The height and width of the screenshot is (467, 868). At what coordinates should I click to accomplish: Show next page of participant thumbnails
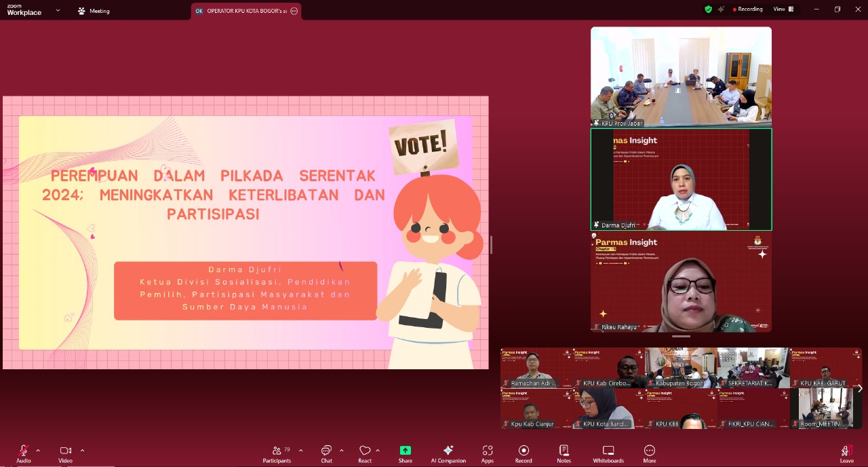click(860, 388)
